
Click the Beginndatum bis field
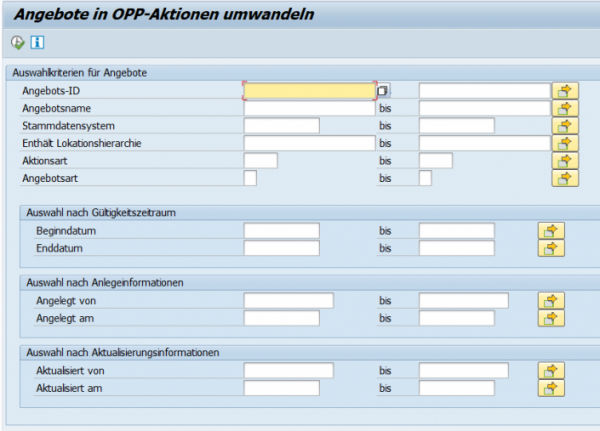coord(457,231)
